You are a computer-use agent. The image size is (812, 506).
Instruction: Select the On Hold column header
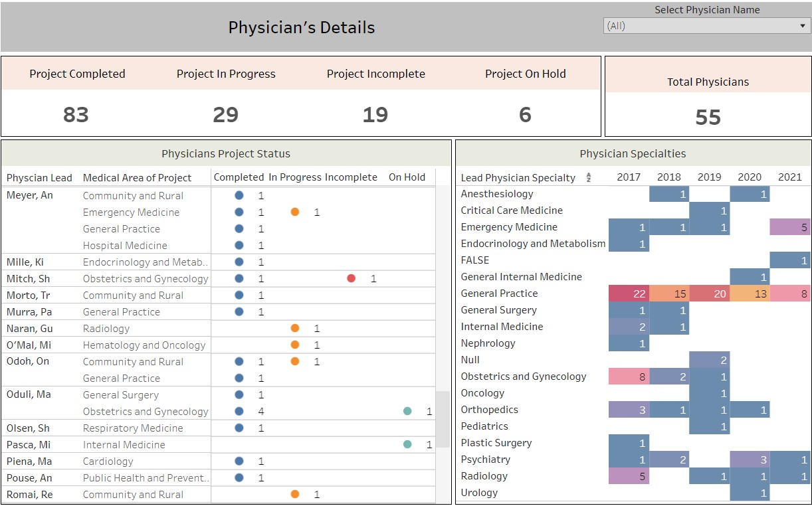pyautogui.click(x=407, y=177)
